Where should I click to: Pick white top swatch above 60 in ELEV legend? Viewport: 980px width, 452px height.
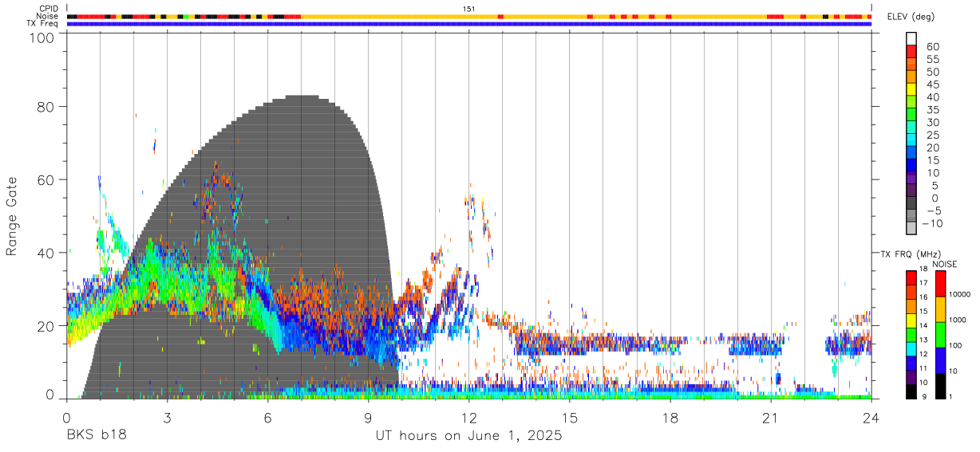911,39
